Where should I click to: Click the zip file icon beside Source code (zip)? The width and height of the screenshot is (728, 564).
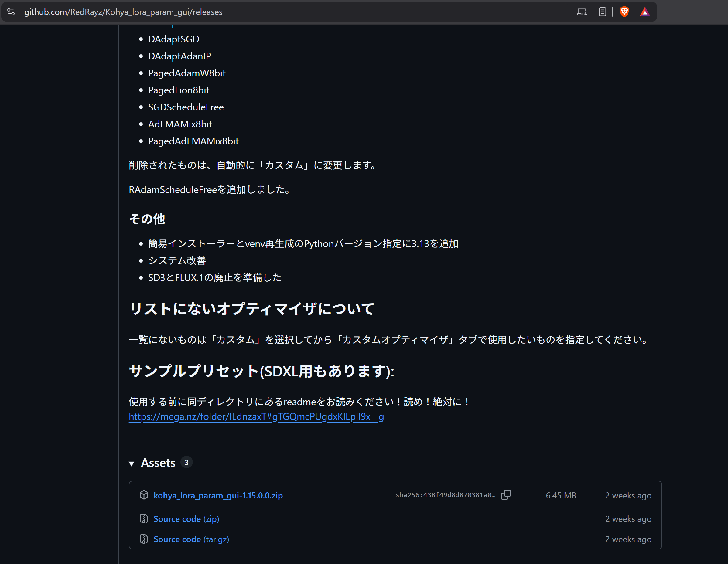click(144, 519)
